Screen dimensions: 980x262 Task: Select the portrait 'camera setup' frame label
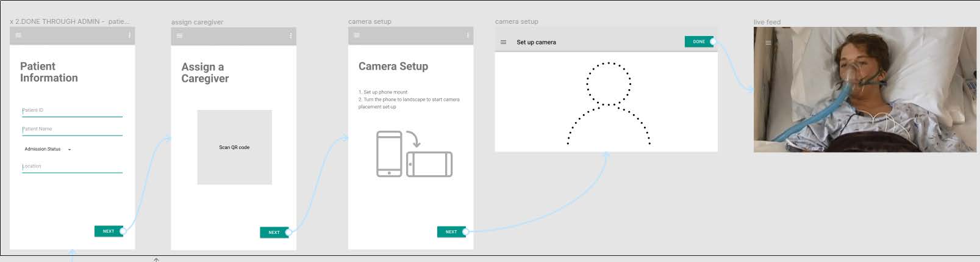coord(370,21)
